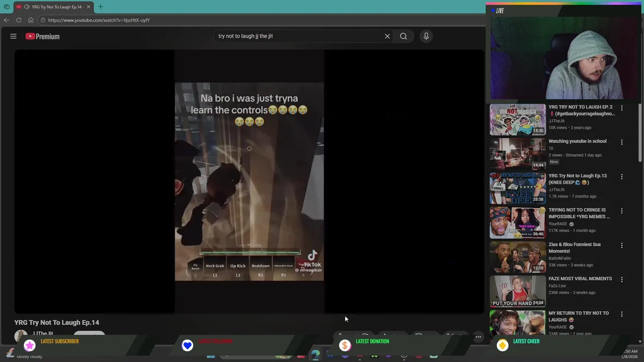Open 'MY RETURN TO TRY NOT TO LAUGHS' thumbnail

(518, 323)
